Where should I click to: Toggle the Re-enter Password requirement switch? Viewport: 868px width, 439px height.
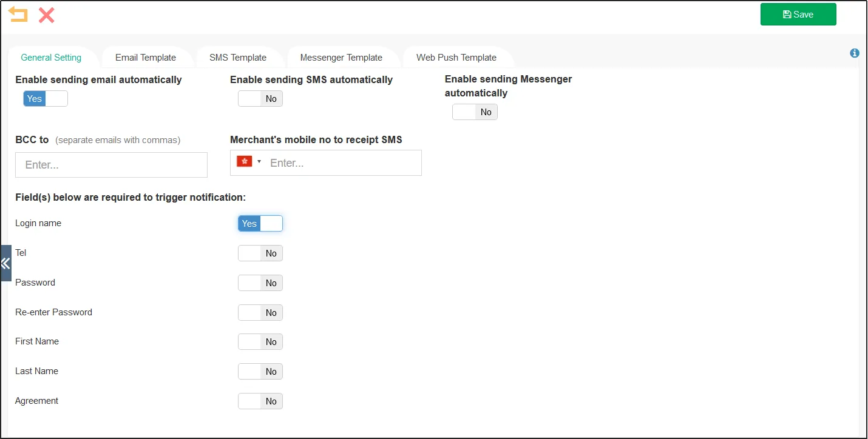(x=260, y=313)
